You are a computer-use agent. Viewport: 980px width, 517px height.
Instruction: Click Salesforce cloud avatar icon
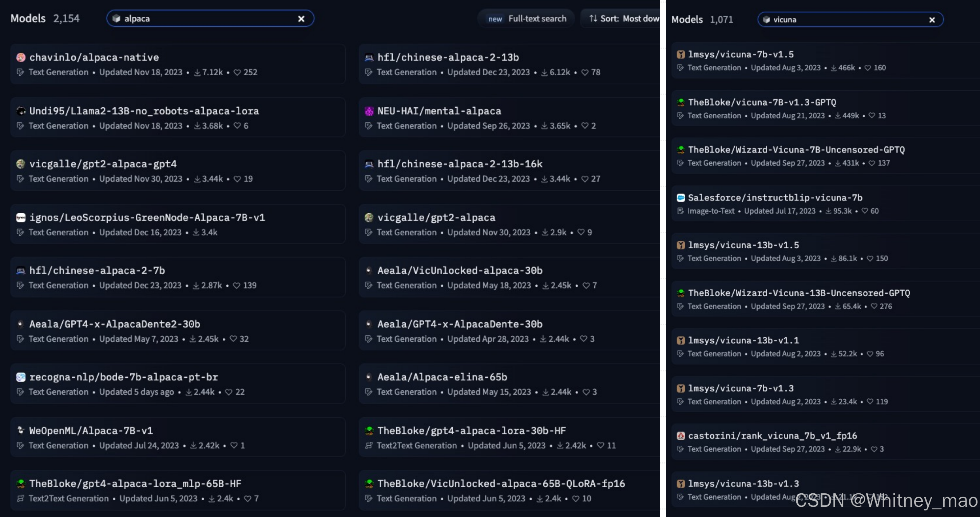tap(681, 198)
